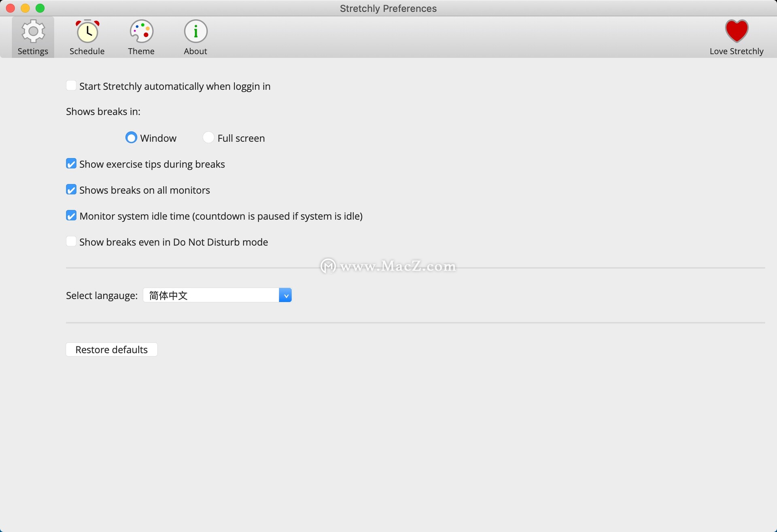
Task: Open the Theme palette tab
Action: 141,37
